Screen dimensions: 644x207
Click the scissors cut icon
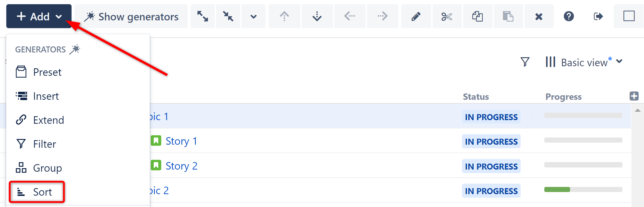[x=447, y=16]
